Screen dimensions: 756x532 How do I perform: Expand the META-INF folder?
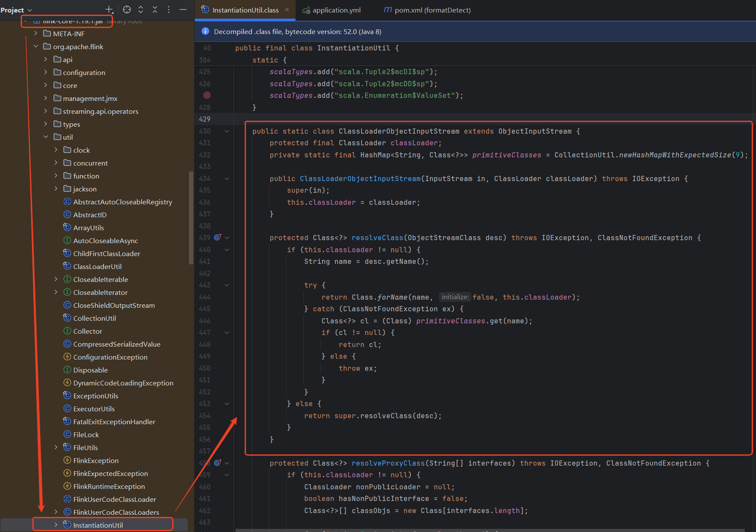coord(36,33)
